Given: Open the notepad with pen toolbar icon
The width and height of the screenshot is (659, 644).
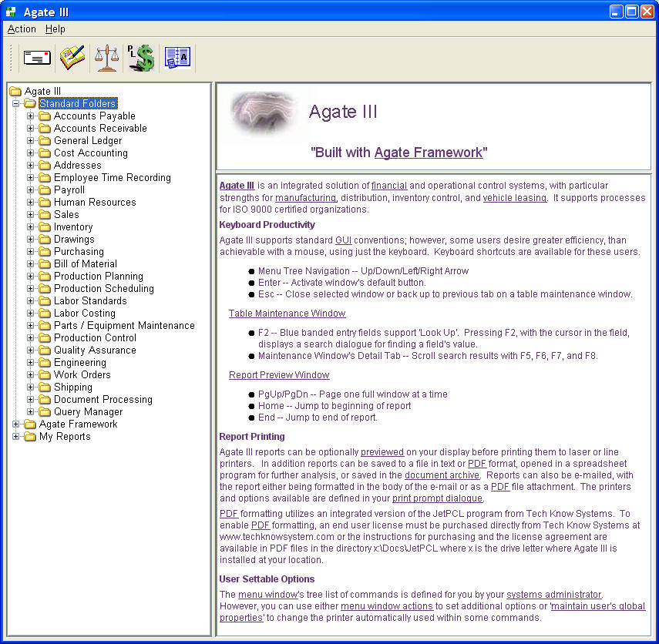Looking at the screenshot, I should 72,58.
